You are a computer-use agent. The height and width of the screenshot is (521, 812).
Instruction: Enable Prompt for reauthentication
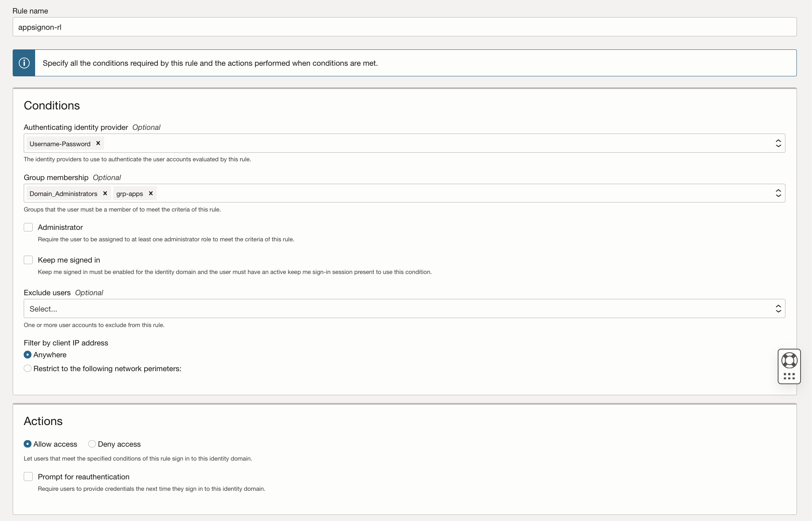coord(28,476)
